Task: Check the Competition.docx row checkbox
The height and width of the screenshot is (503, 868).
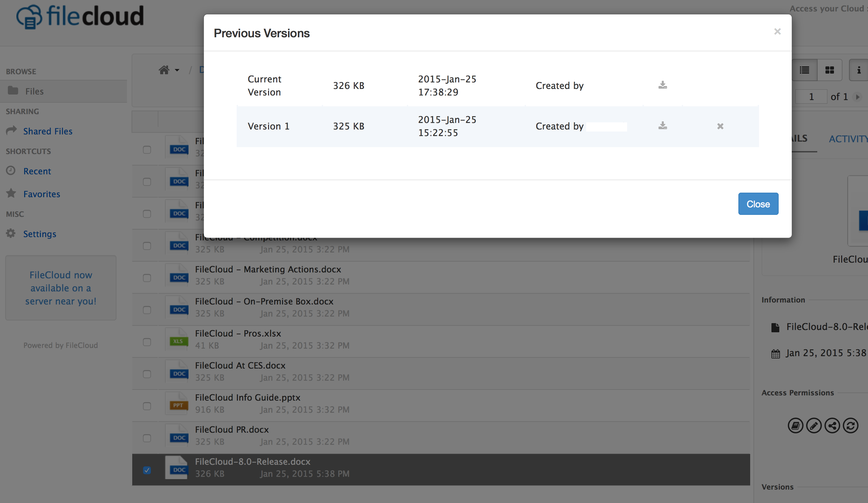Action: tap(147, 246)
